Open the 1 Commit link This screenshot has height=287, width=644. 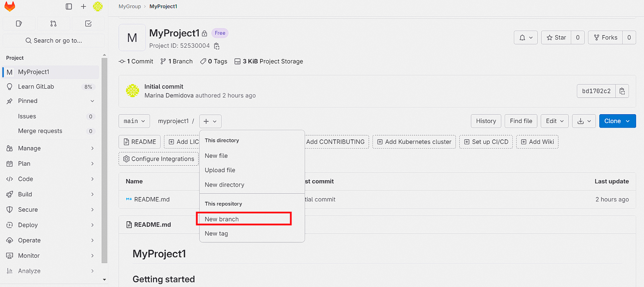[x=136, y=61]
